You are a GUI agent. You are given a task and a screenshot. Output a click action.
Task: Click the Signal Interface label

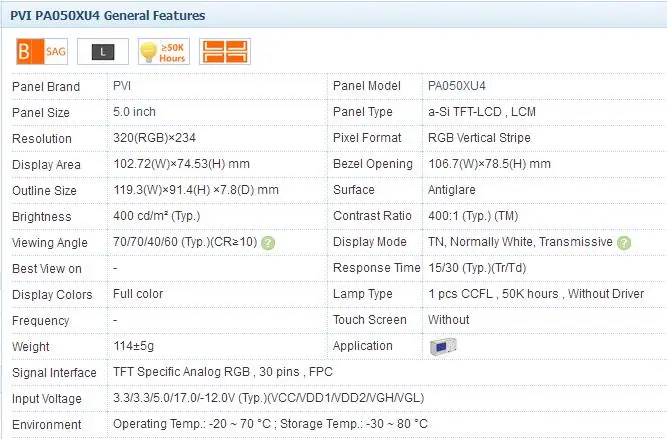point(54,373)
